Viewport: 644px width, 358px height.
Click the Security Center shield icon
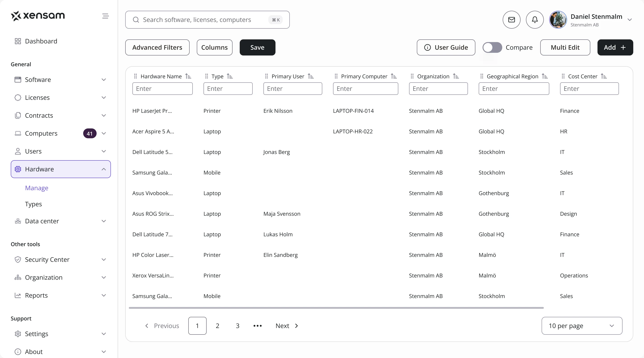click(x=18, y=259)
